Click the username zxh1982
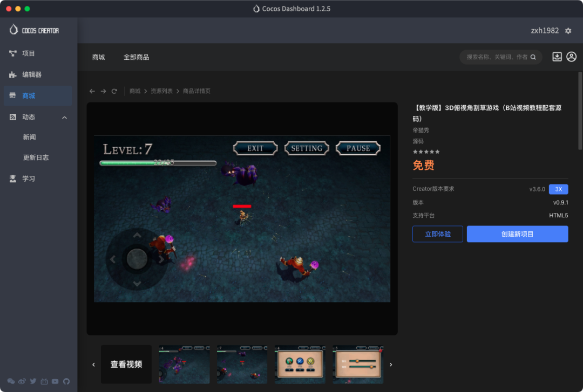This screenshot has width=583, height=392. tap(545, 31)
